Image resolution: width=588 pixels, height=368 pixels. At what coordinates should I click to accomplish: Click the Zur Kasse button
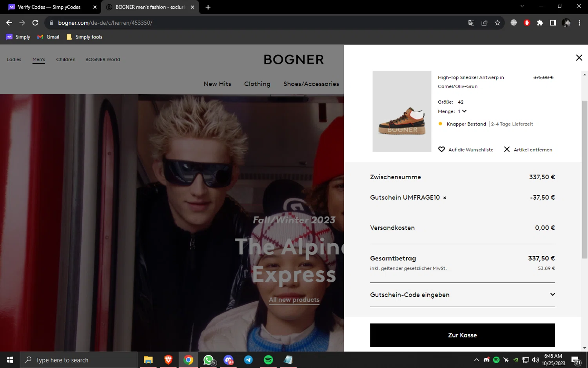pyautogui.click(x=463, y=335)
